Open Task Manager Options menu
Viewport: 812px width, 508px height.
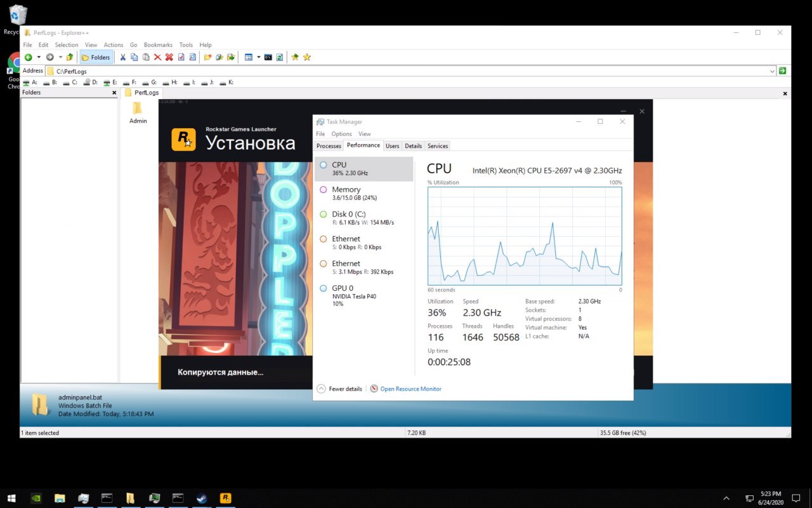point(341,134)
